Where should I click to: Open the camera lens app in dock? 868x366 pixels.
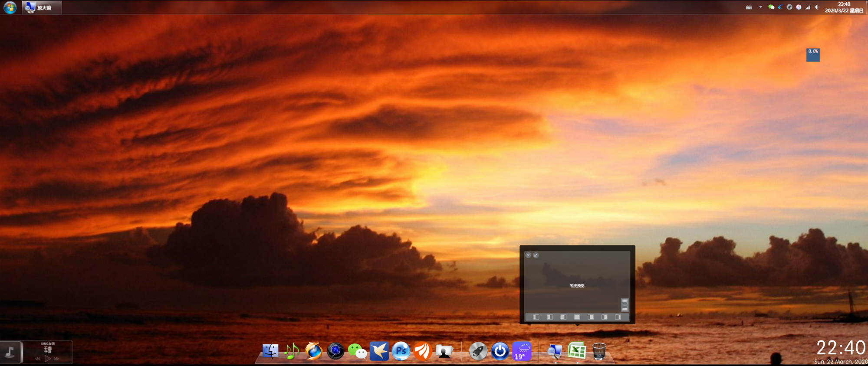[335, 351]
